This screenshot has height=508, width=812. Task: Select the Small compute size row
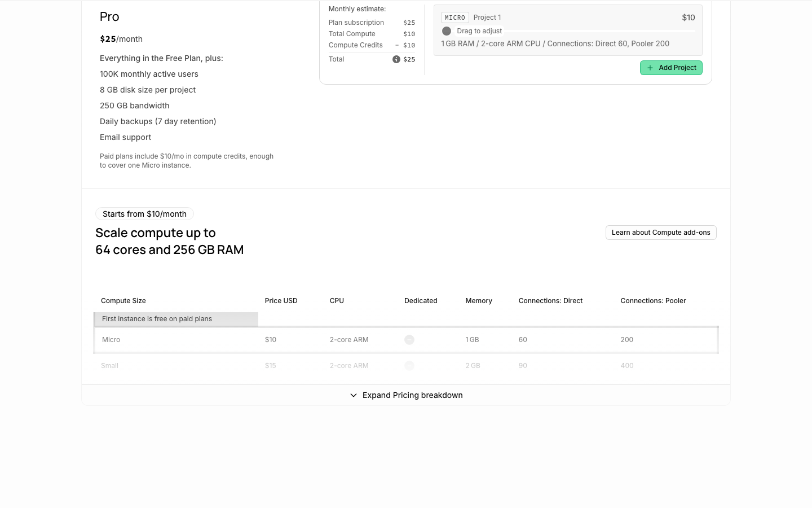tap(406, 366)
